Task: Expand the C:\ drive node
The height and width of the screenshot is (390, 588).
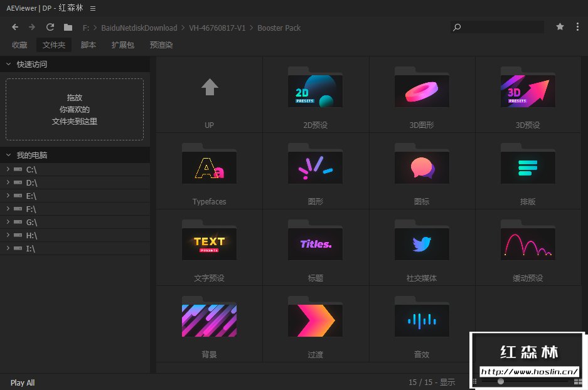Action: pos(8,169)
